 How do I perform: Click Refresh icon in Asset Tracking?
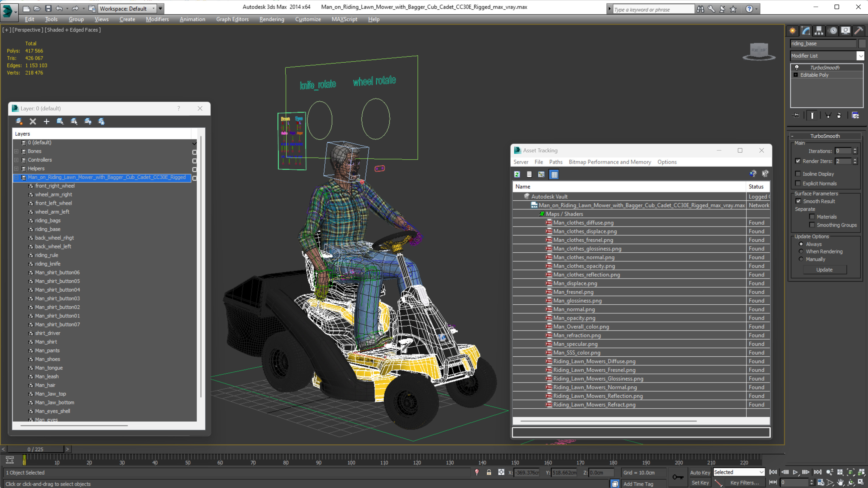[517, 174]
